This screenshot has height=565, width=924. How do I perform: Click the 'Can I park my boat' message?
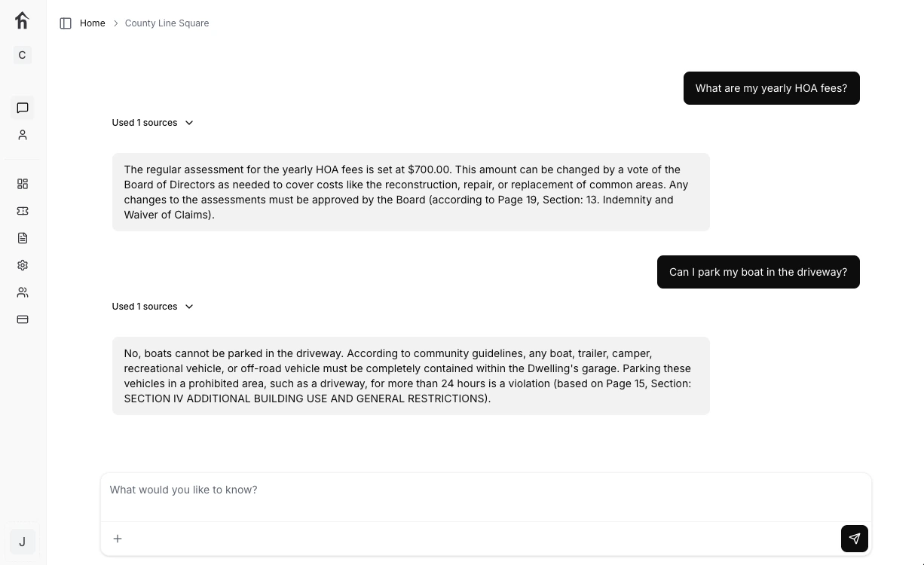point(757,272)
